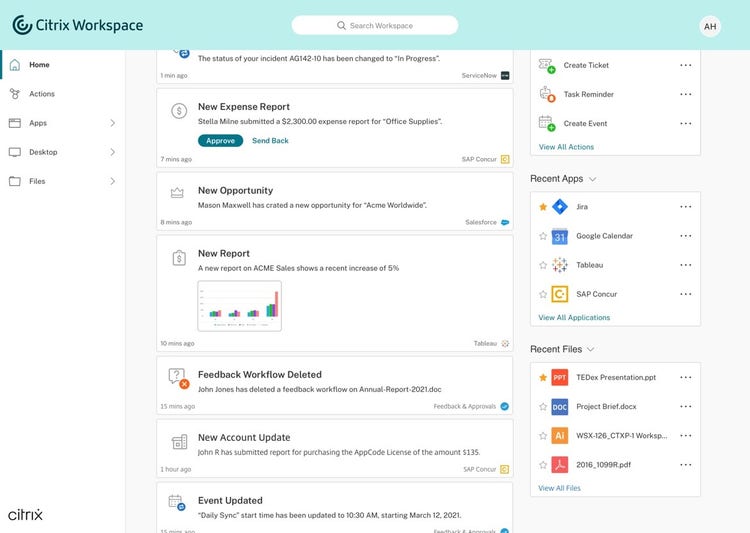Open more options for 2016_1099R.pdf
This screenshot has width=750, height=533.
point(685,465)
